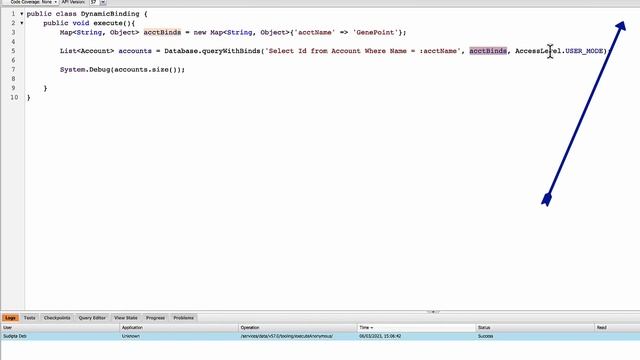Click the panel splitter collapse handle above the tabs

tap(433, 312)
